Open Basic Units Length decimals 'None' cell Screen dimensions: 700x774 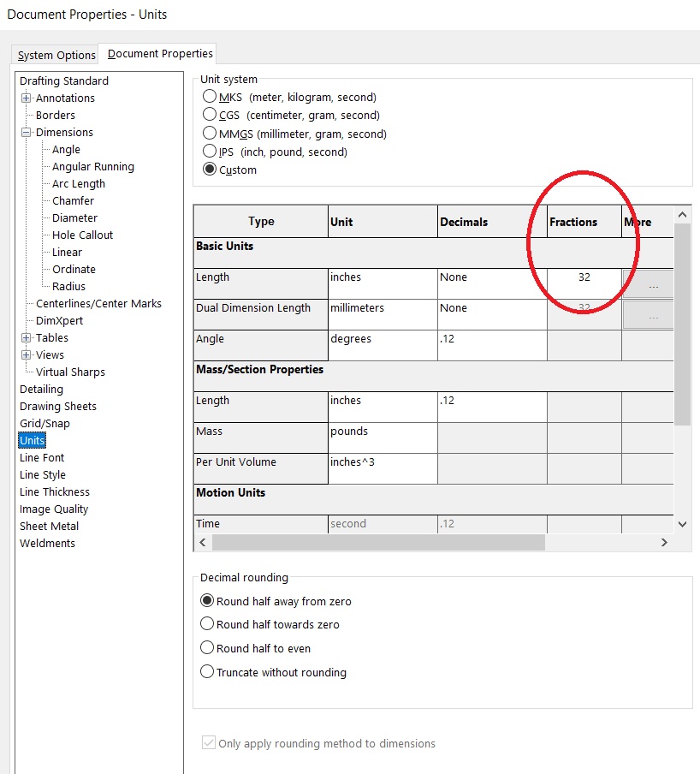coord(492,284)
